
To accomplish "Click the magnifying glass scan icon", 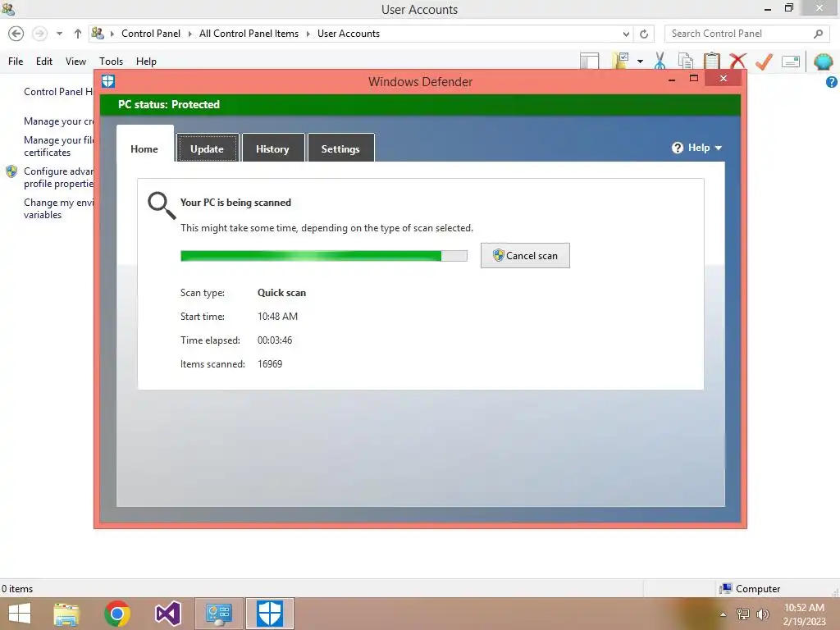I will click(x=162, y=206).
